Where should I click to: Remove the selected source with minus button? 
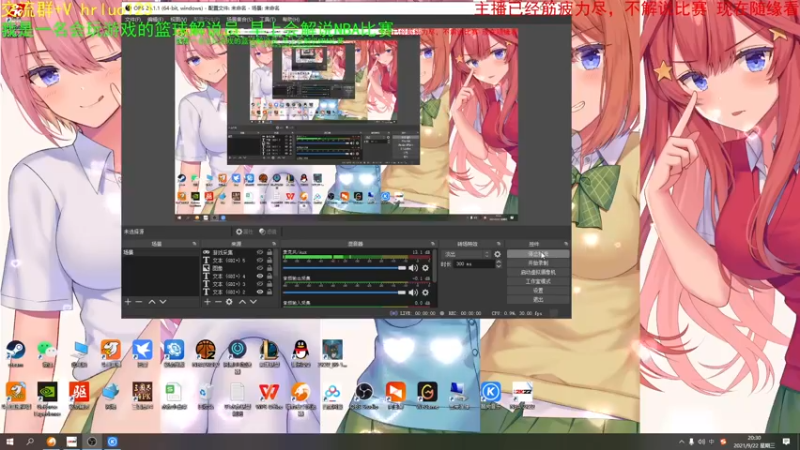tap(218, 302)
